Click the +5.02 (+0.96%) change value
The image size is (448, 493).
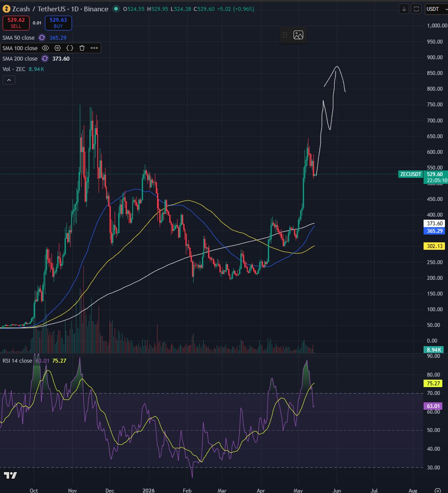[x=236, y=9]
